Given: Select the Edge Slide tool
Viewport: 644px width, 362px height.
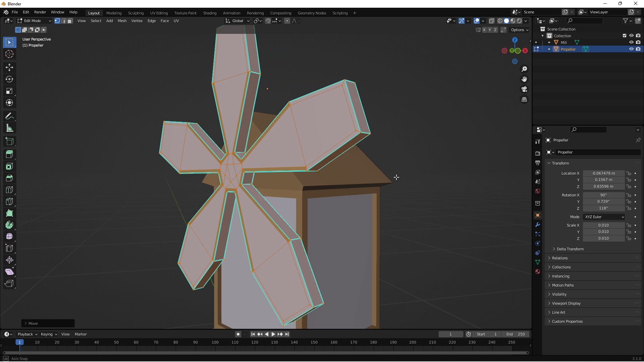Looking at the screenshot, I should 9,248.
